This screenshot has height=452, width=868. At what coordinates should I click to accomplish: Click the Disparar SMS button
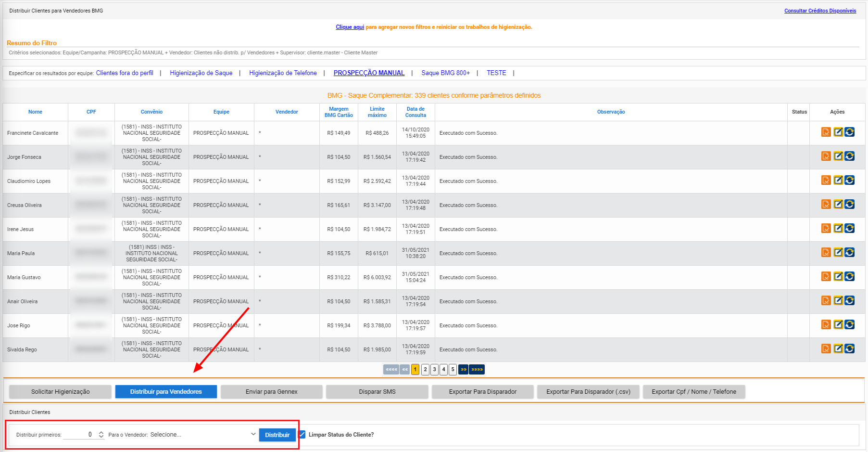[377, 392]
